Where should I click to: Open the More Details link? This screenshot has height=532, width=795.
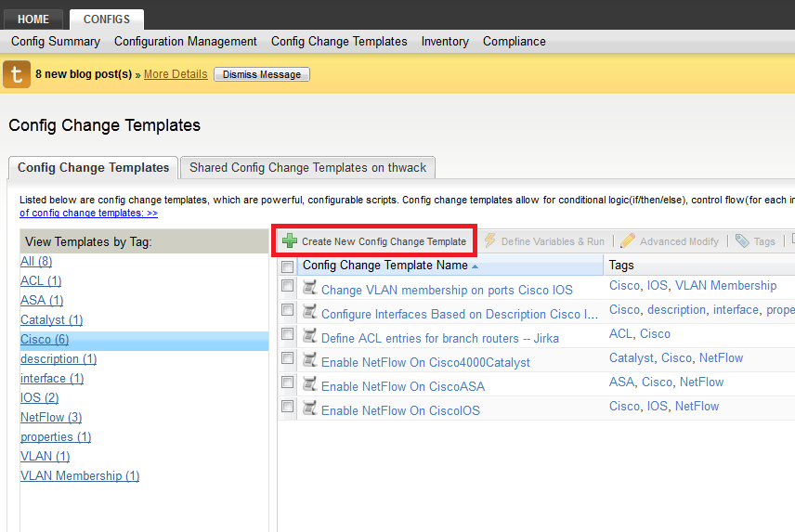(x=176, y=74)
